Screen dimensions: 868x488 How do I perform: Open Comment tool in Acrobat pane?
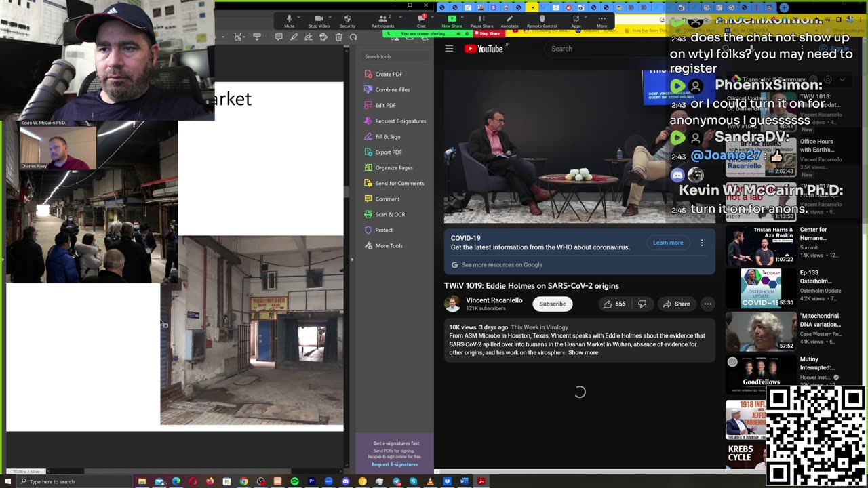382,199
